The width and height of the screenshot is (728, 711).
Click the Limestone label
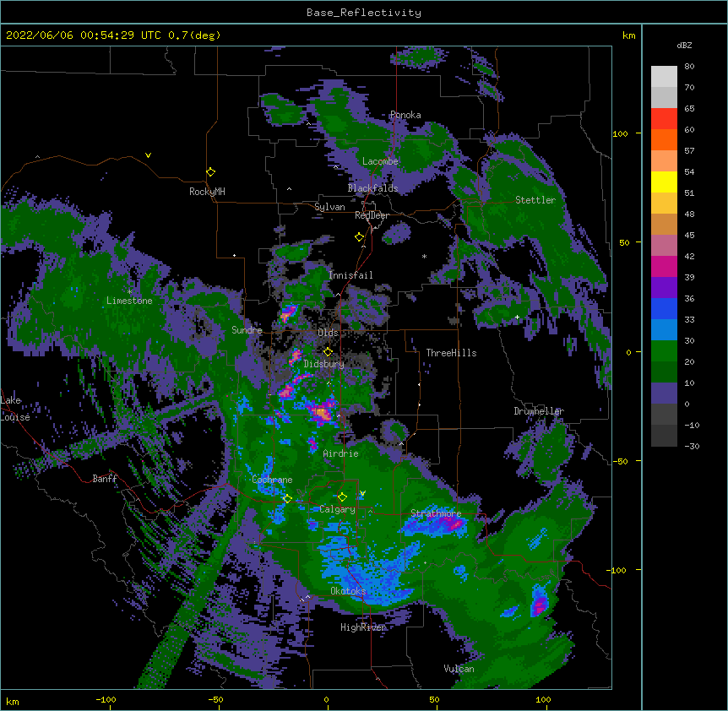coord(129,301)
